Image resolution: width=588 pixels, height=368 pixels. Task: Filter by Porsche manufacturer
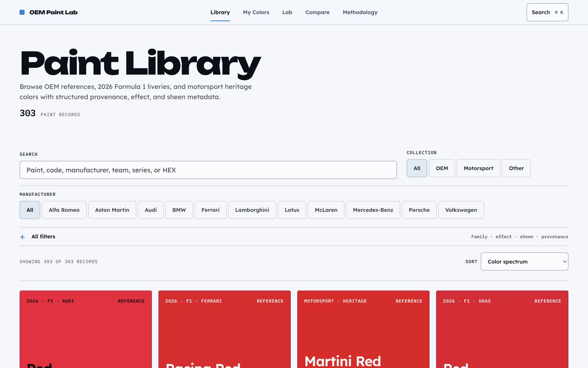419,210
